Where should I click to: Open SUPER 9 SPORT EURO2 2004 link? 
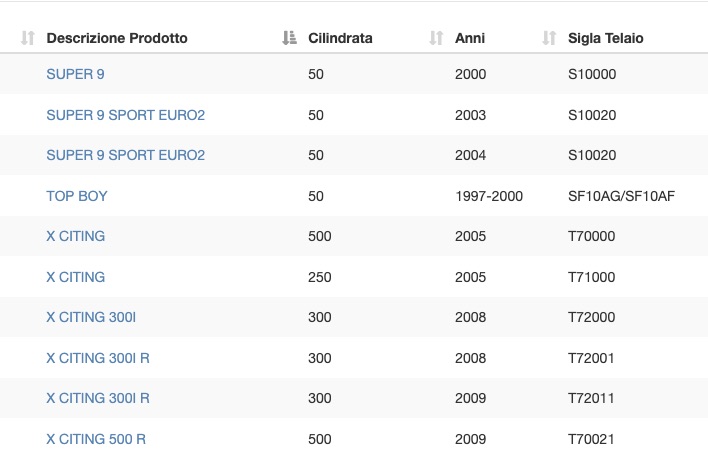click(x=126, y=155)
